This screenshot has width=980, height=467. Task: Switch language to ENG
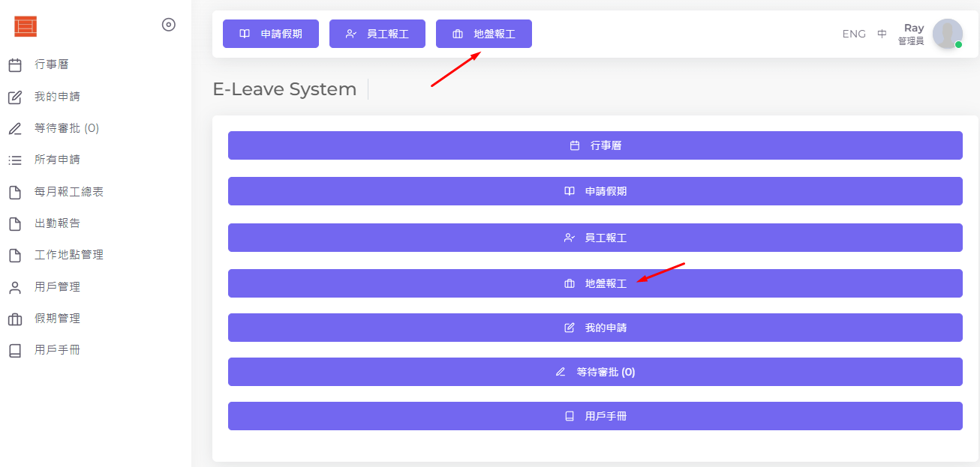pyautogui.click(x=854, y=34)
